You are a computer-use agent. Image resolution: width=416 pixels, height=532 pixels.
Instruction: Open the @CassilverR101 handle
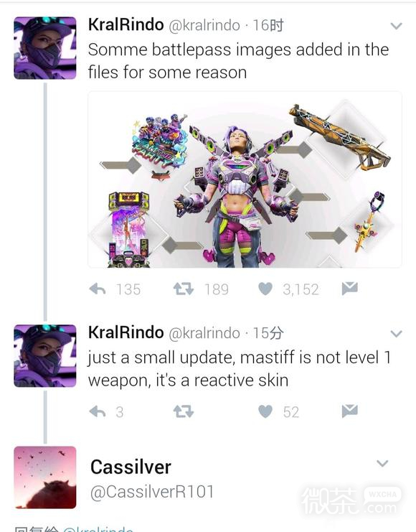(x=152, y=492)
